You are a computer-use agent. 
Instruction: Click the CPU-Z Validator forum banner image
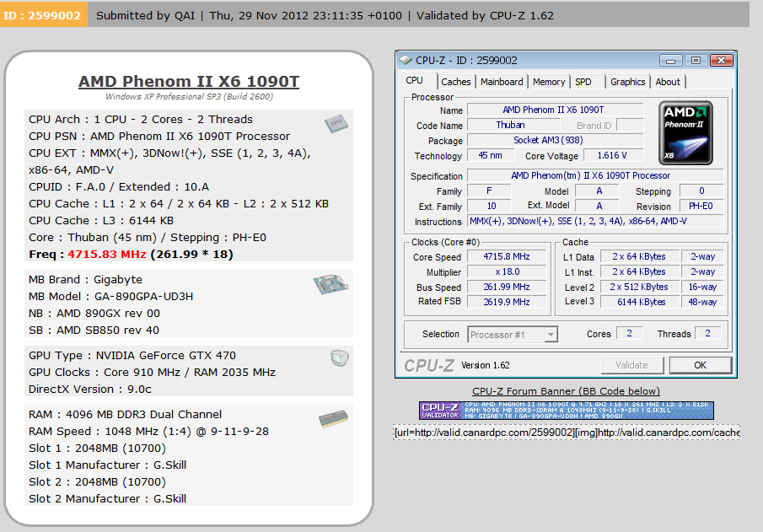point(567,411)
